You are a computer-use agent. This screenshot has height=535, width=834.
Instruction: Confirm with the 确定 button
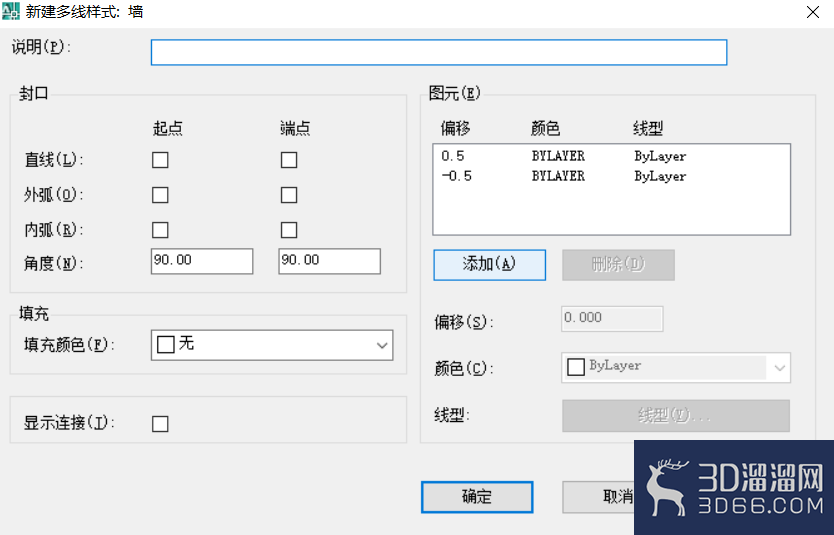(477, 497)
